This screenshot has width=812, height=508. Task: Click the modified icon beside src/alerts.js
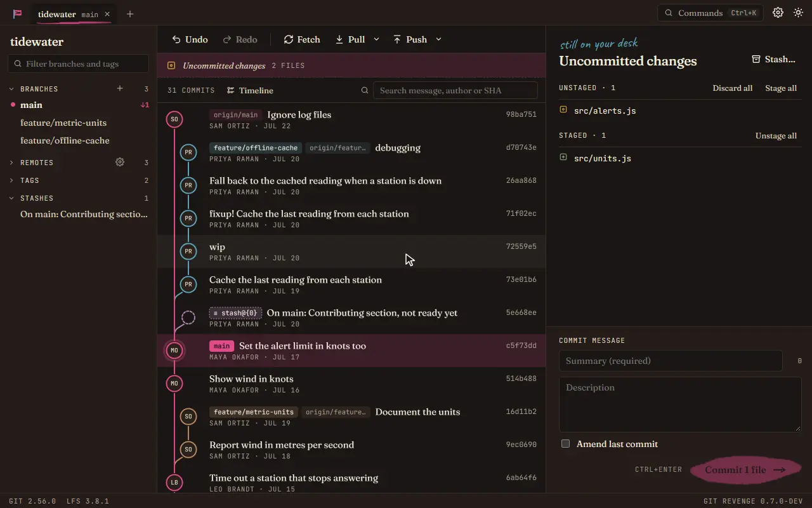(563, 110)
